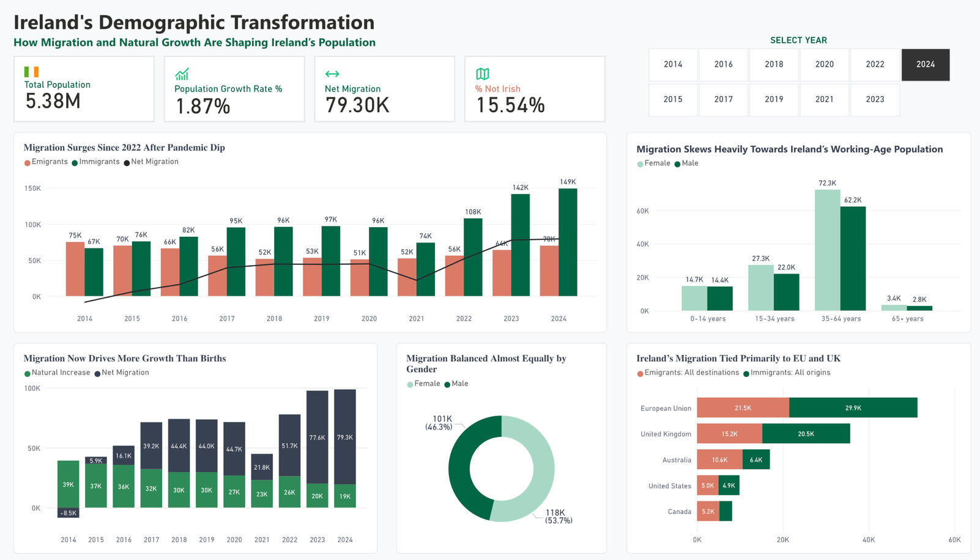
Task: Choose 2023 from the Select Year tiles
Action: pyautogui.click(x=875, y=99)
